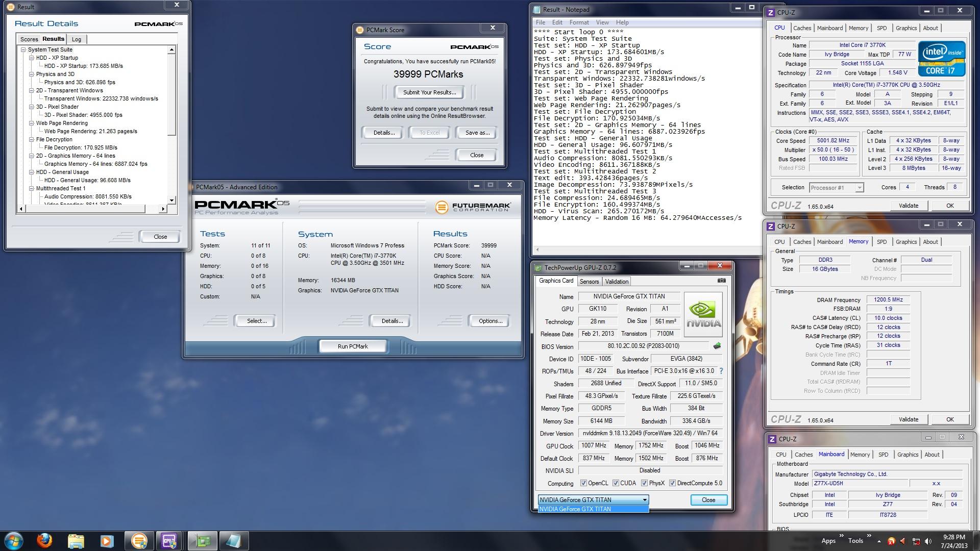This screenshot has height=551, width=980.
Task: Switch to Notepad taskbar icon
Action: click(234, 540)
